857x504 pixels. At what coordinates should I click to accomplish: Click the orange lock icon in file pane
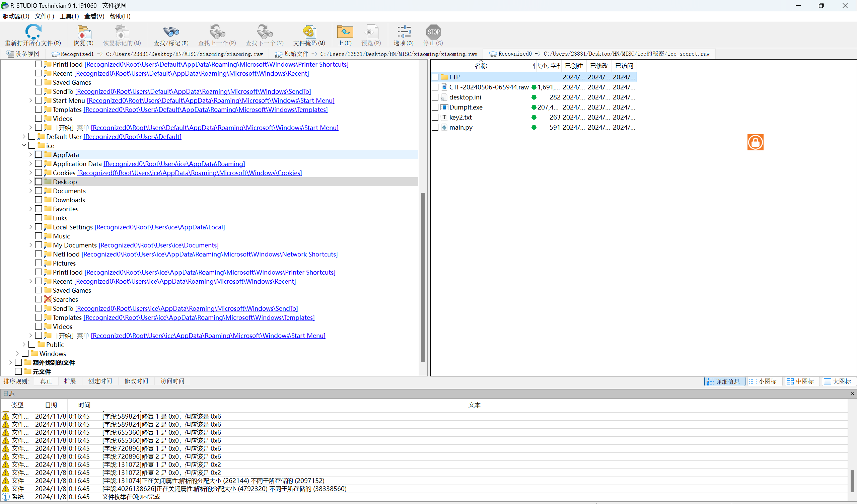pos(755,142)
